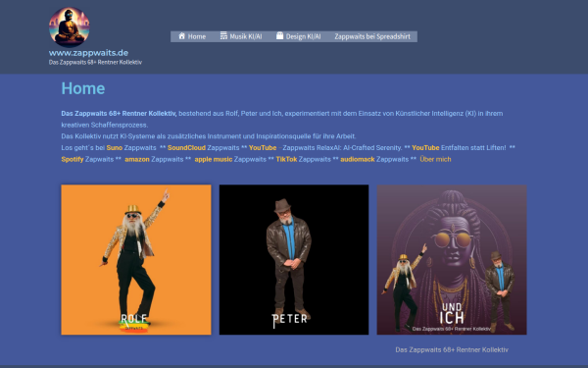Click the Buddha logo image
This screenshot has width=588, height=368.
click(69, 27)
